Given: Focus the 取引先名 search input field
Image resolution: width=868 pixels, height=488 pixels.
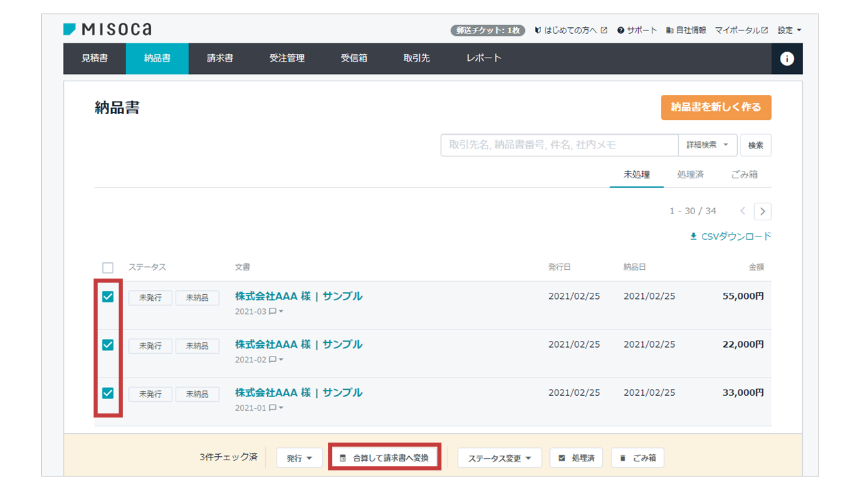Looking at the screenshot, I should [559, 145].
